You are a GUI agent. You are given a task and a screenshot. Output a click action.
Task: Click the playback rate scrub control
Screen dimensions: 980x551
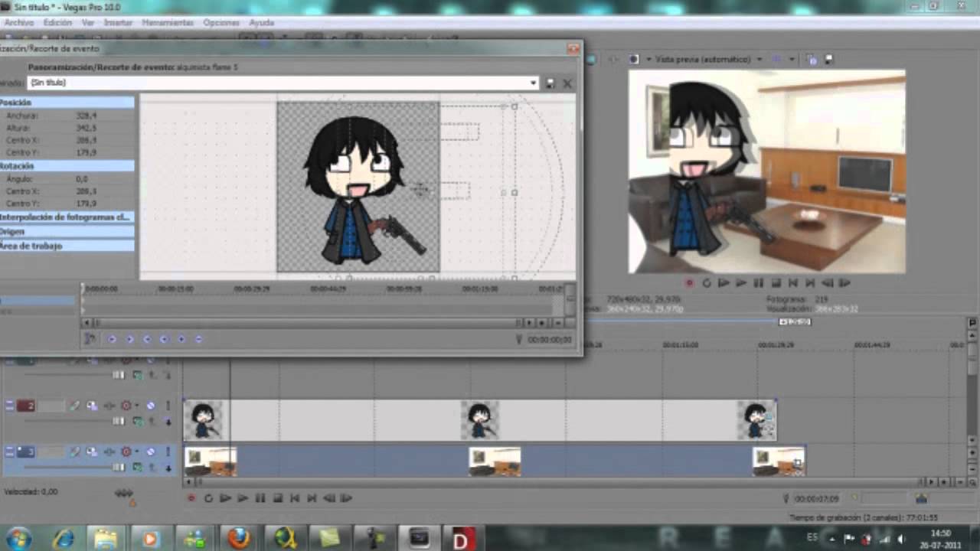click(x=124, y=494)
